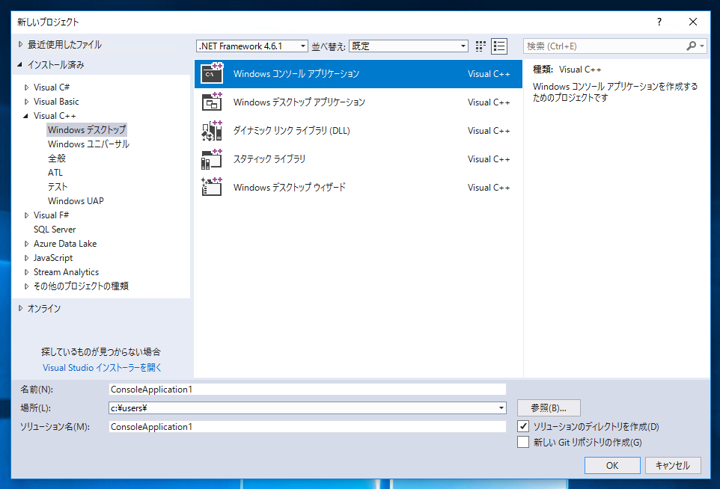Click the 参照(B)... browse button
Image resolution: width=720 pixels, height=489 pixels.
[x=549, y=408]
